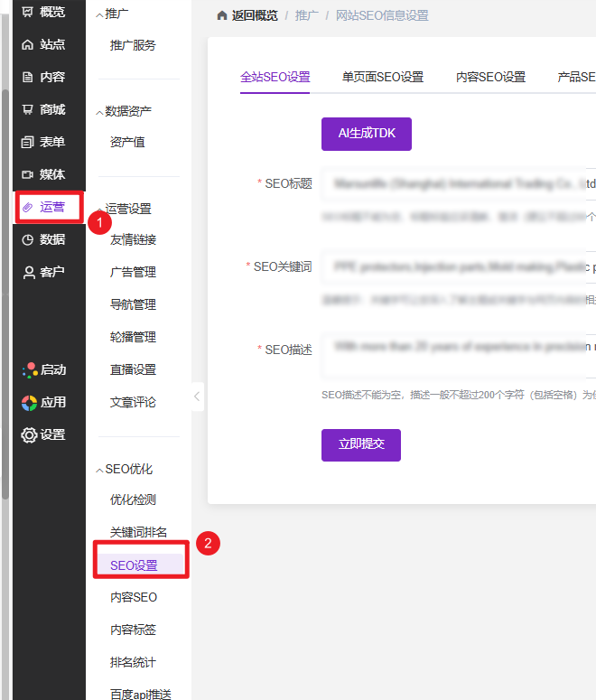Switch to 内容SEO设置 tab
596x700 pixels.
(x=490, y=78)
